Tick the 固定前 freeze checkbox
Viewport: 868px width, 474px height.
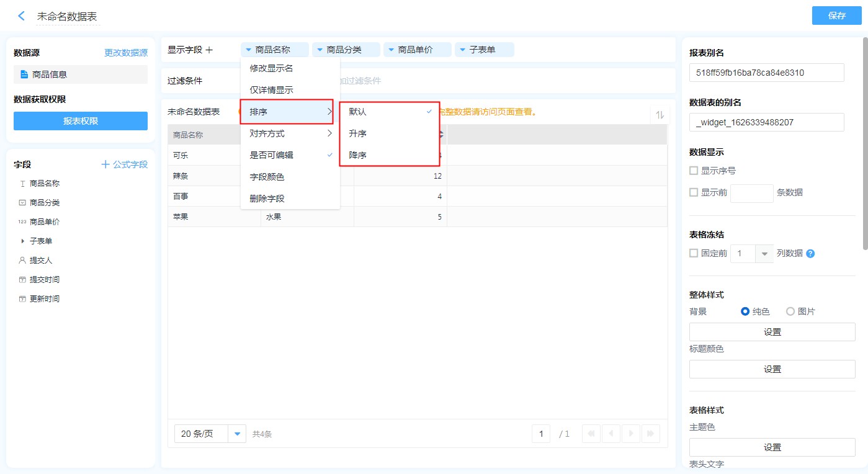[694, 253]
